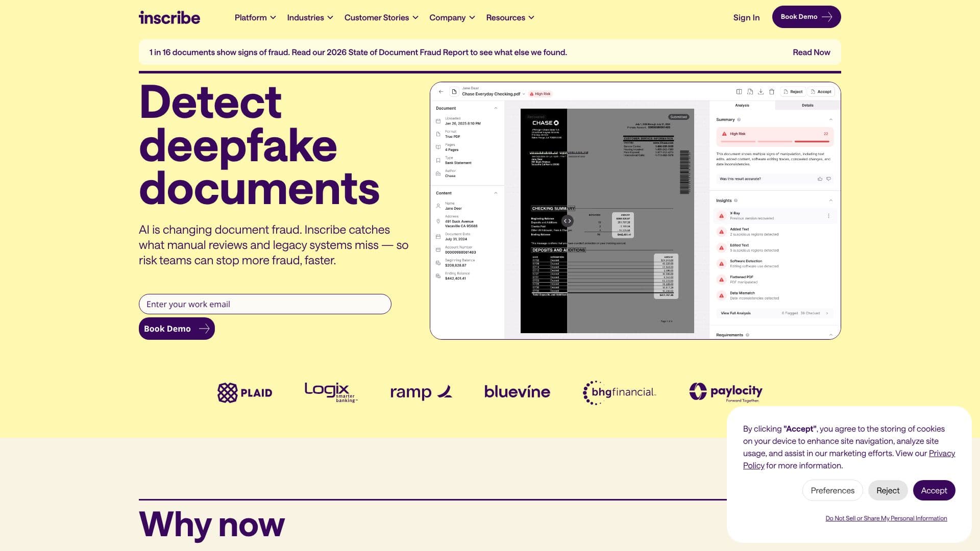
Task: Collapse the Document section chevron
Action: pos(496,108)
